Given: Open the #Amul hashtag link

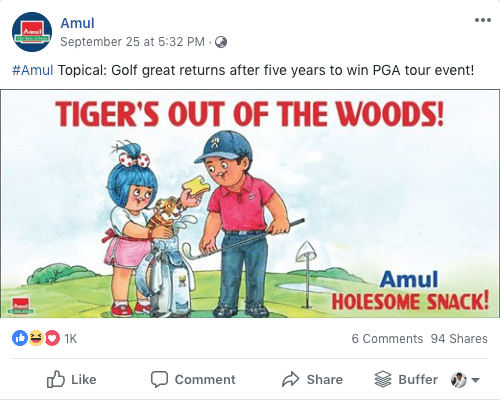Looking at the screenshot, I should click(33, 70).
